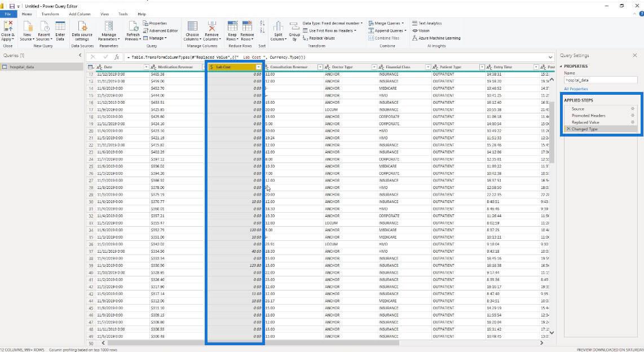This screenshot has height=352, width=644.
Task: Switch to the Tools ribbon tab
Action: [123, 14]
